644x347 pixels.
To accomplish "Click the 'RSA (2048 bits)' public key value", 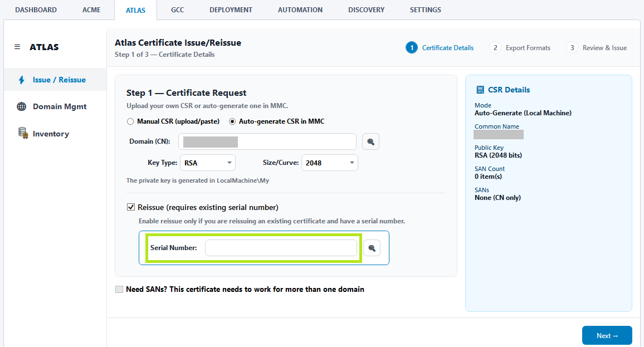I will click(x=498, y=155).
